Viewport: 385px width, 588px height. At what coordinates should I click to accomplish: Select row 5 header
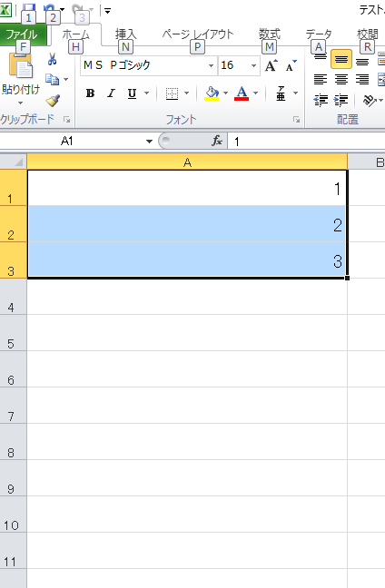point(13,333)
